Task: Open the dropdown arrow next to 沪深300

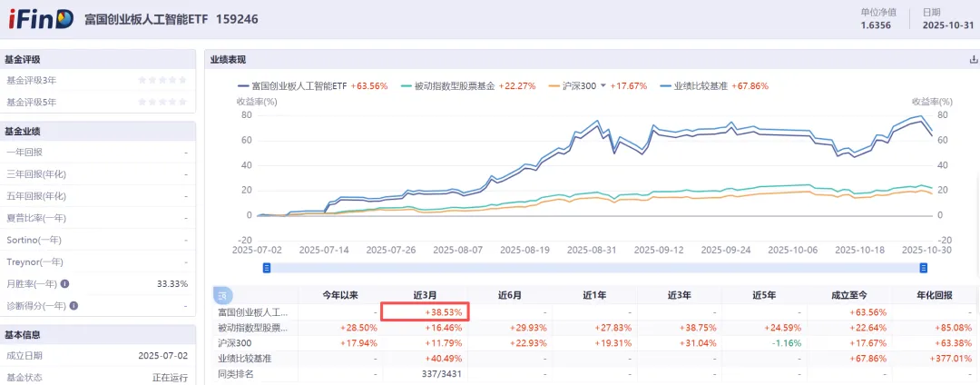Action: 603,86
